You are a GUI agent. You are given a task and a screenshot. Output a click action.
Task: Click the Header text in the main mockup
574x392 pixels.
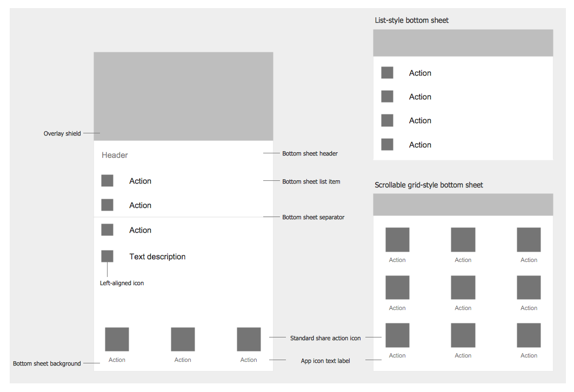coord(115,155)
